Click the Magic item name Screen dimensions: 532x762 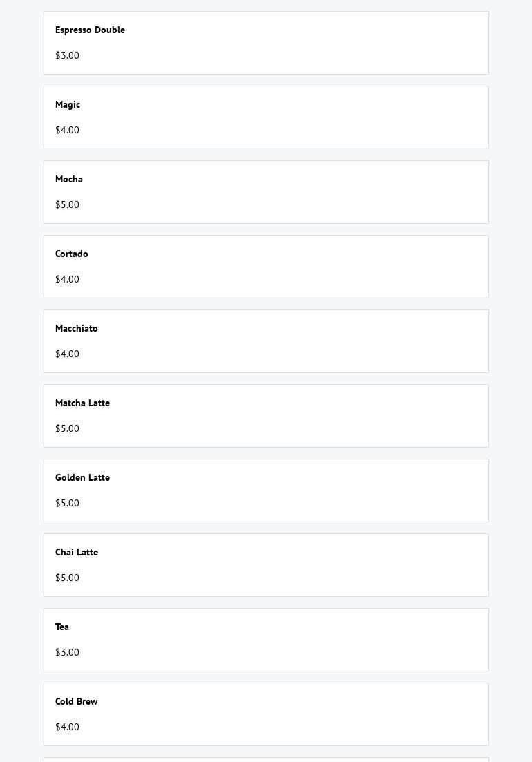coord(68,104)
